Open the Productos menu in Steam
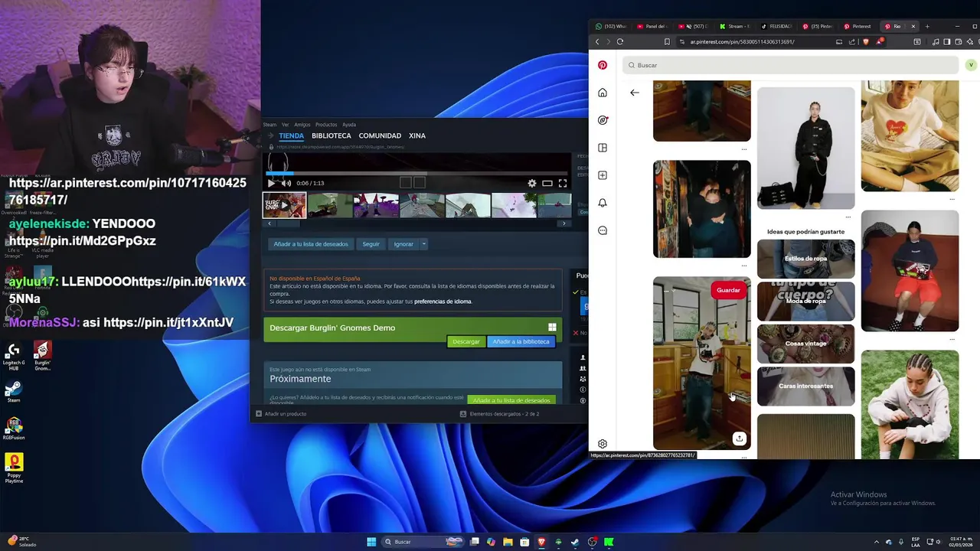The width and height of the screenshot is (980, 551). click(x=326, y=124)
